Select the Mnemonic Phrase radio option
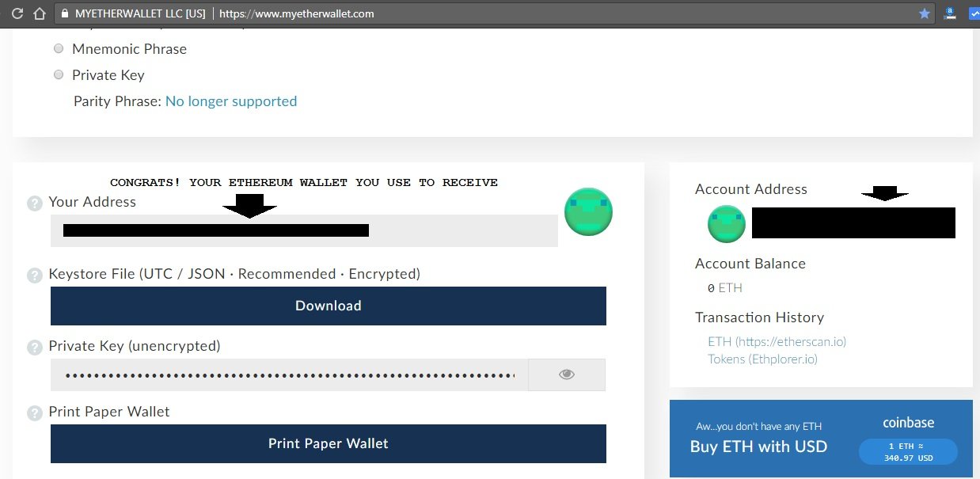The width and height of the screenshot is (980, 479). (59, 49)
